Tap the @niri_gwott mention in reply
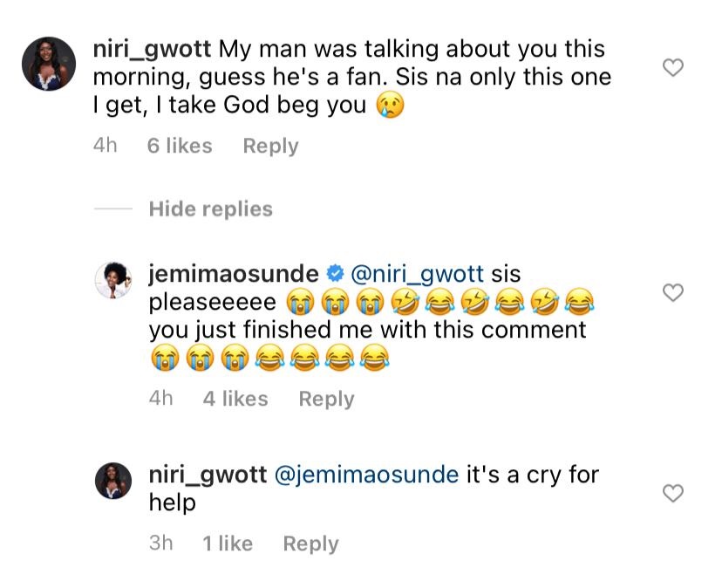This screenshot has height=588, width=722. [416, 274]
